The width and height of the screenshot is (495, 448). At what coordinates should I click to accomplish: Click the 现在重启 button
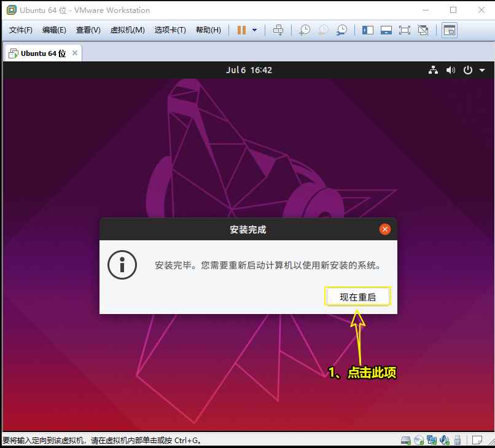[x=357, y=297]
